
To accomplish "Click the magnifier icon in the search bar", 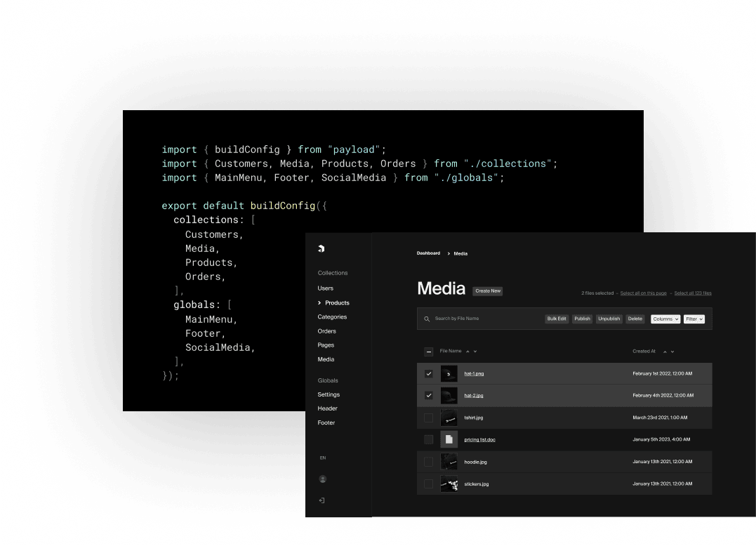I will point(427,319).
